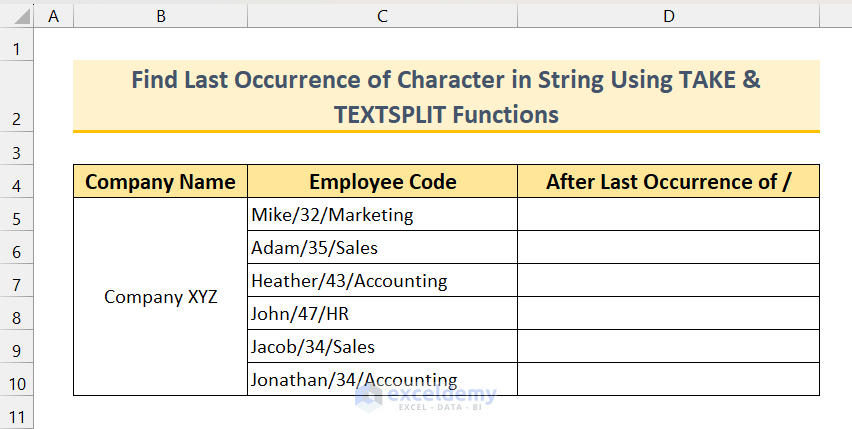The image size is (852, 429).
Task: Click the Jacob/34/Sales cell
Action: (382, 347)
